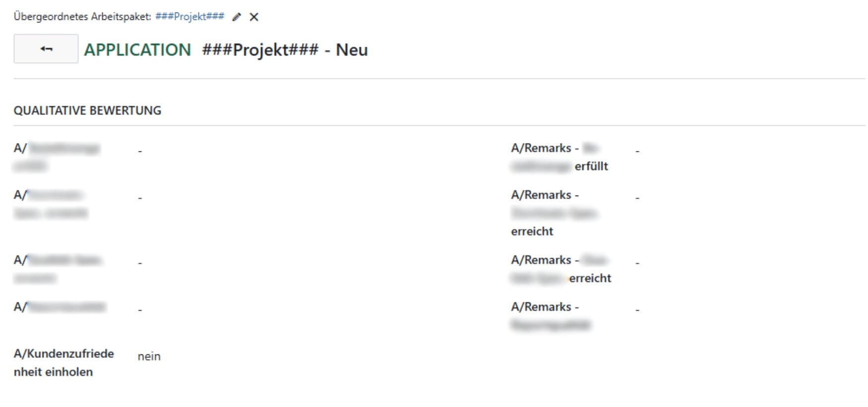Open the first left-column A/ field value
The image size is (868, 407).
[140, 150]
